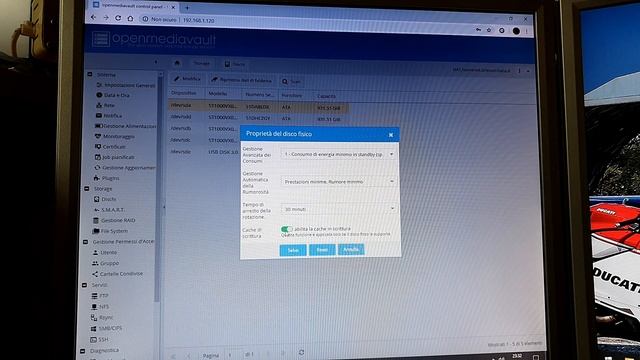Open a new browser tab
Viewport: 640px width, 360px height.
click(x=187, y=8)
